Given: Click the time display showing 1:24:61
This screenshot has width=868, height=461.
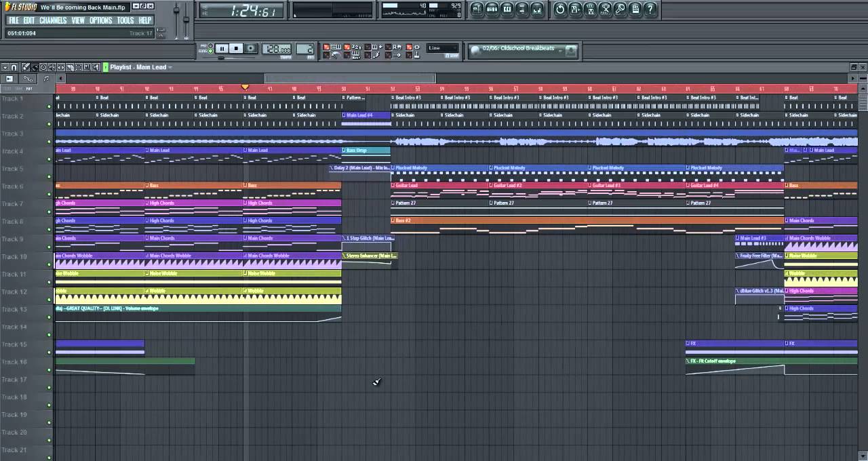Looking at the screenshot, I should 241,10.
